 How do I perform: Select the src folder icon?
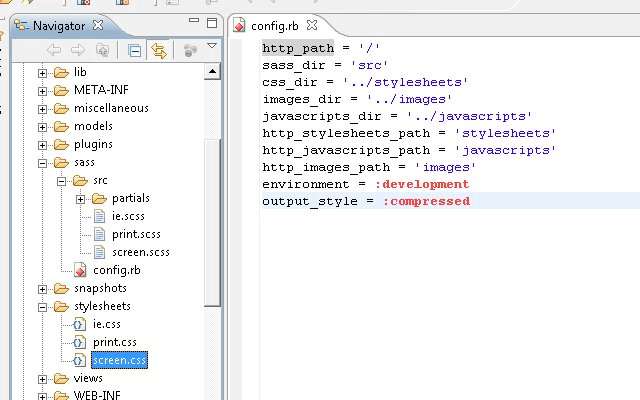pyautogui.click(x=80, y=180)
